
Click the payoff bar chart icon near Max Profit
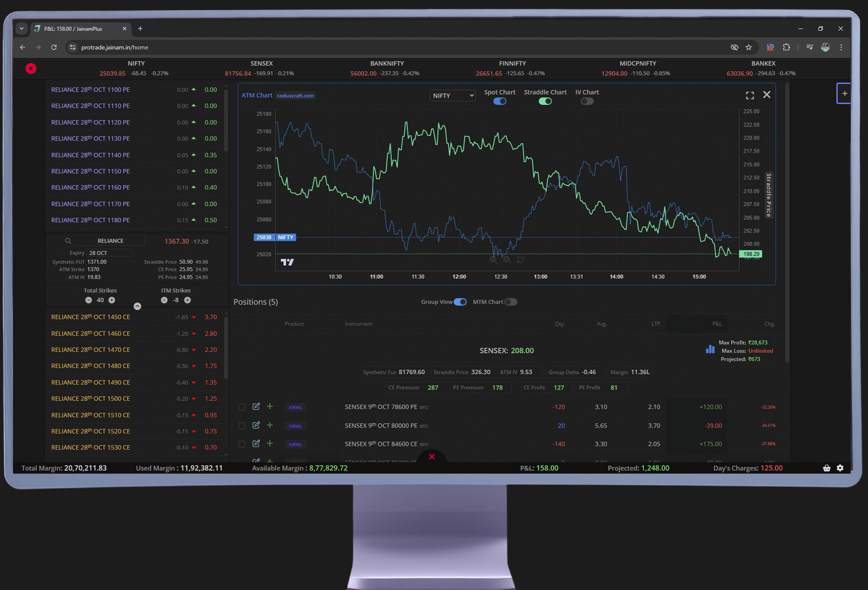click(x=710, y=349)
